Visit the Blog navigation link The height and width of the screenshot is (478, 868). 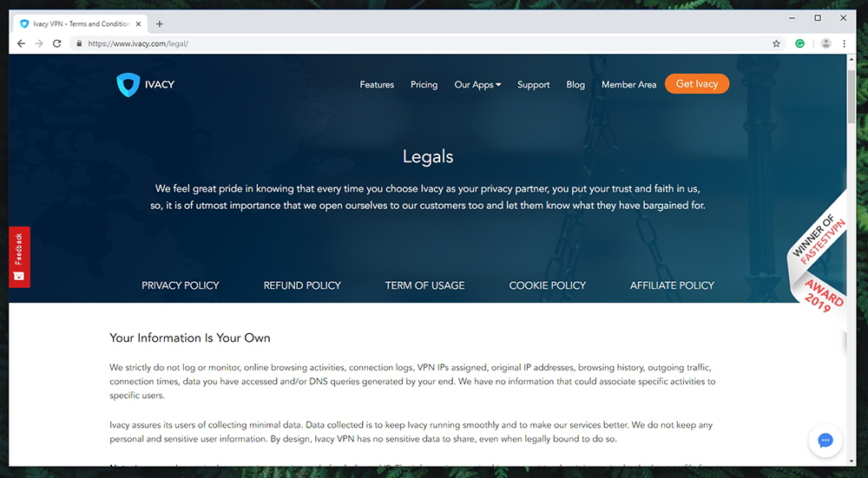pyautogui.click(x=575, y=85)
